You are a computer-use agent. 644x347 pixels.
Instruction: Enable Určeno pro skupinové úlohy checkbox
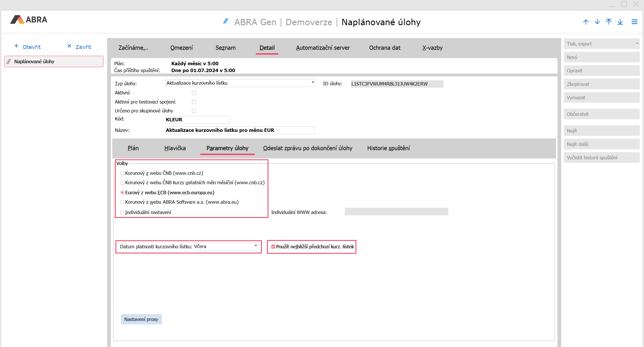pos(194,111)
